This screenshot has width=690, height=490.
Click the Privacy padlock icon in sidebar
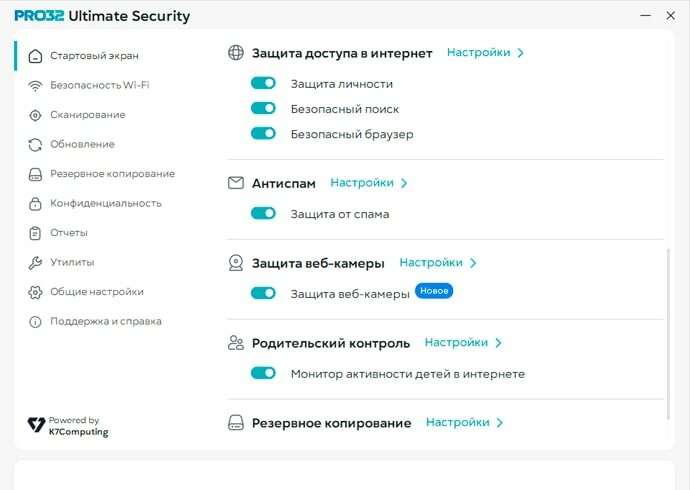coord(36,203)
